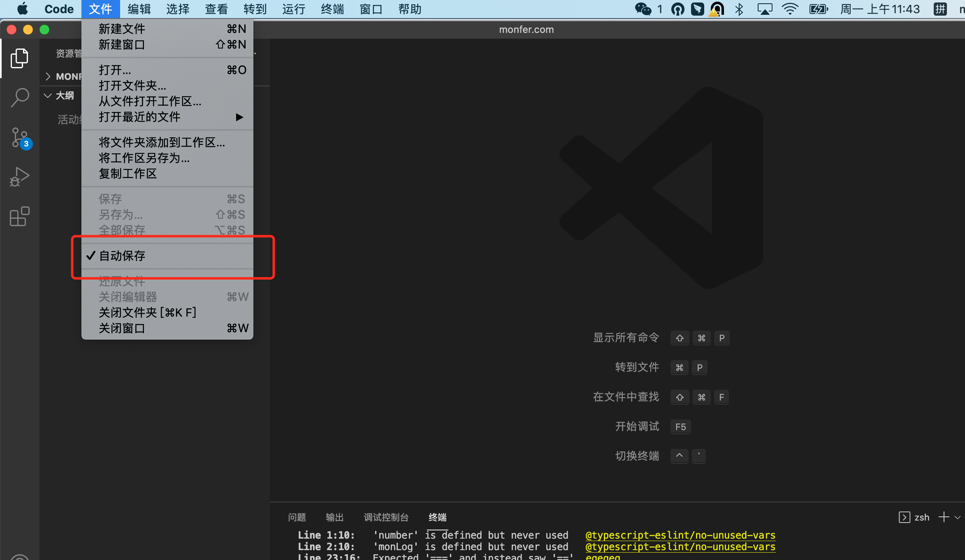Open the Explorer view in activity bar
This screenshot has width=965, height=560.
click(19, 58)
